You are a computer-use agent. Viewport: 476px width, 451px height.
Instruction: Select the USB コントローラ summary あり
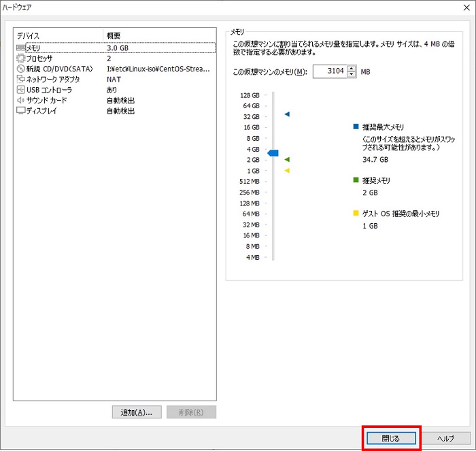click(112, 90)
